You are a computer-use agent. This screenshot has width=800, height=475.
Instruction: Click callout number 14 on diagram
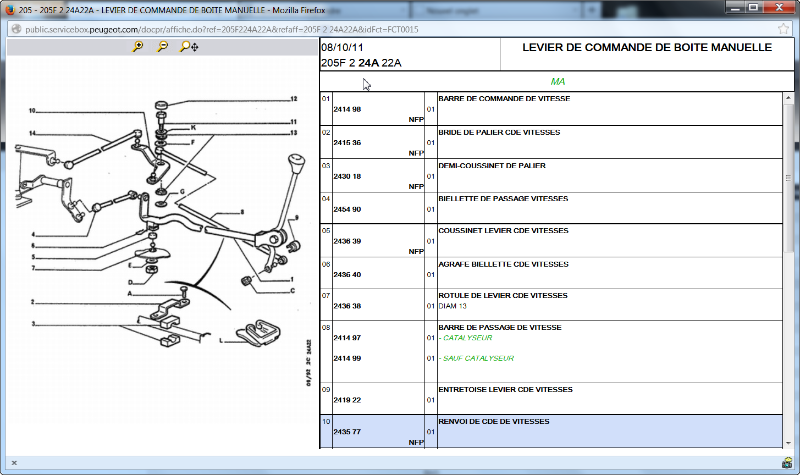[32, 133]
